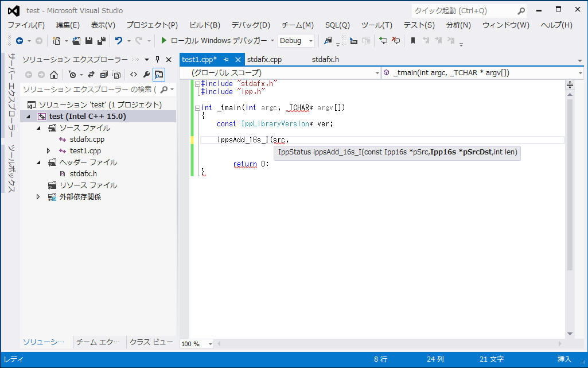
Task: Switch to the stdafx.cpp editor tab
Action: pos(264,60)
